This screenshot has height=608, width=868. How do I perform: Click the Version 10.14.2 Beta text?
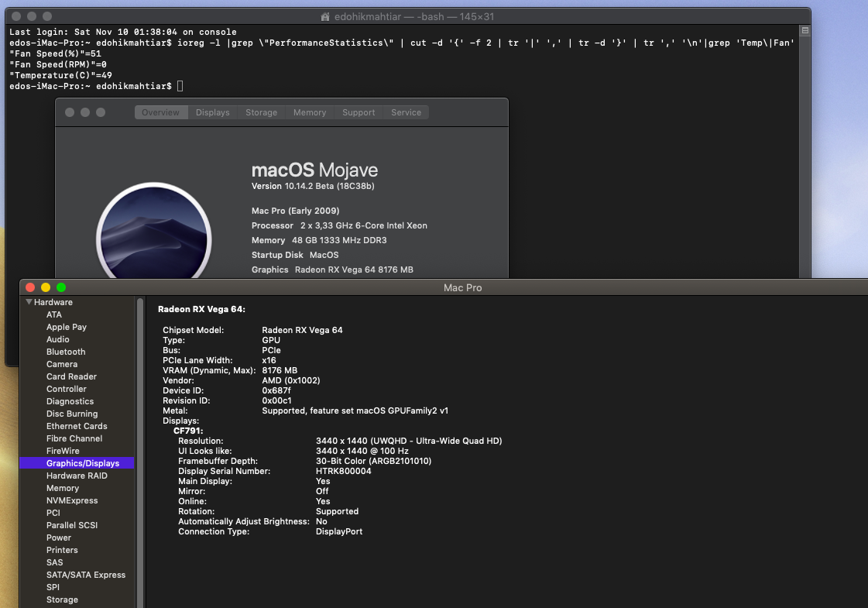(x=313, y=186)
